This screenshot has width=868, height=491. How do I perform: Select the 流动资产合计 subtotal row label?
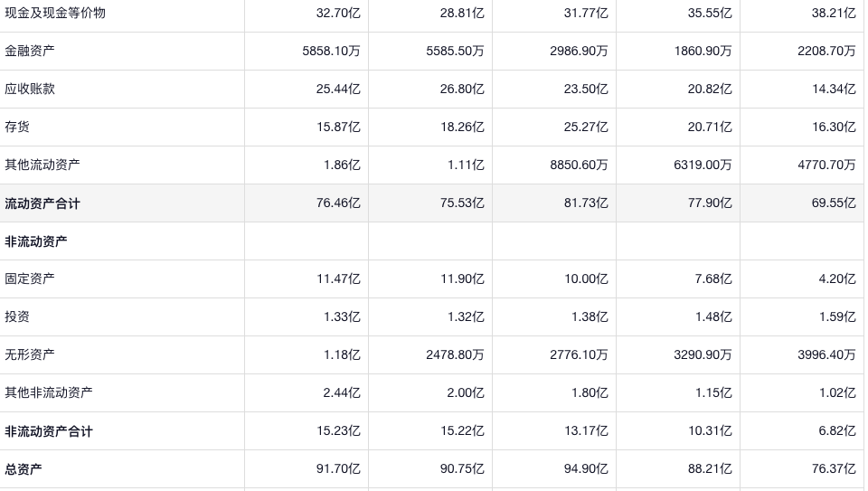42,203
